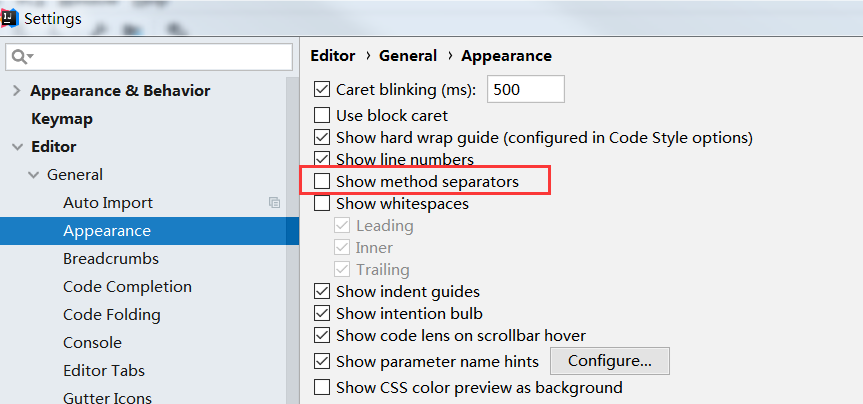Image resolution: width=863 pixels, height=404 pixels.
Task: Enable Use block caret option
Action: 322,115
